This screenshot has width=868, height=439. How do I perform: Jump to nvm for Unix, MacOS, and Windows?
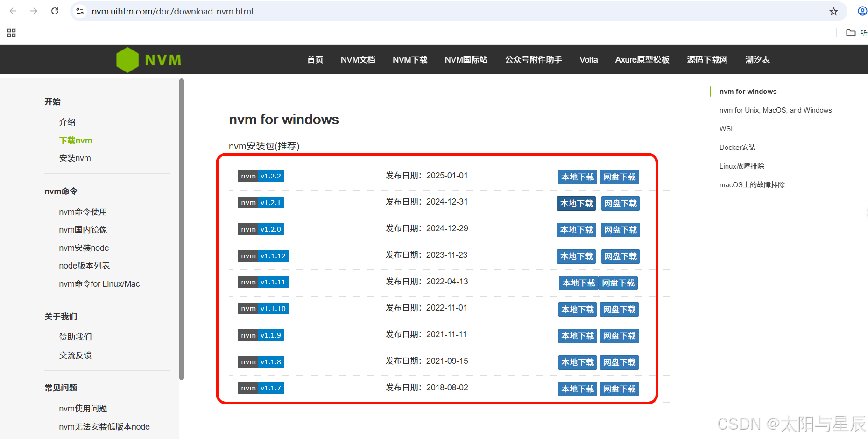[776, 110]
